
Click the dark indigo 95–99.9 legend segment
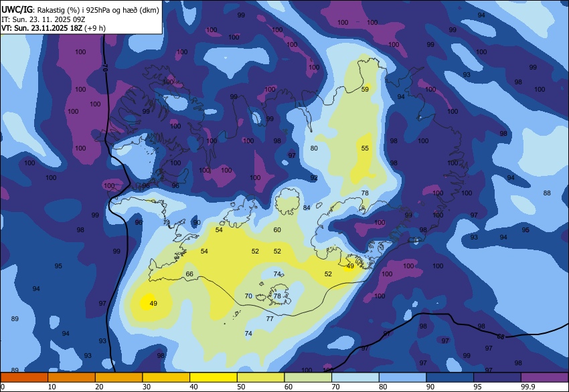click(497, 377)
